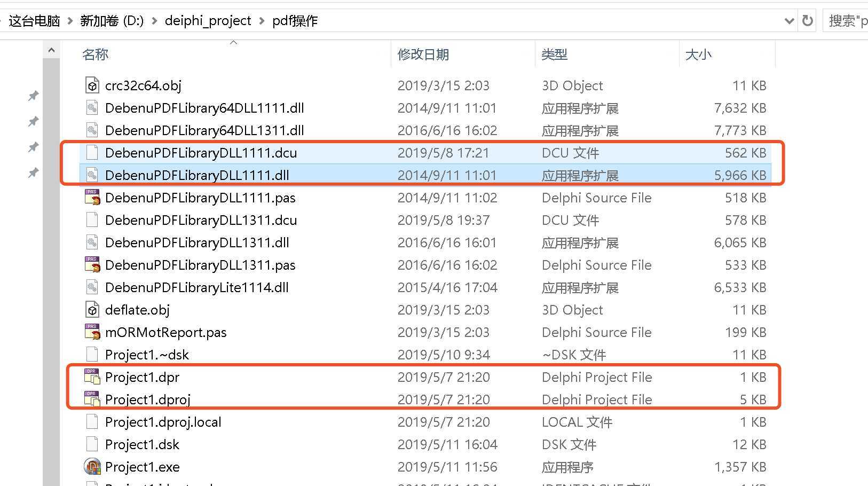
Task: Click the pin icon beside the crc32c64.obj row
Action: pyautogui.click(x=33, y=96)
